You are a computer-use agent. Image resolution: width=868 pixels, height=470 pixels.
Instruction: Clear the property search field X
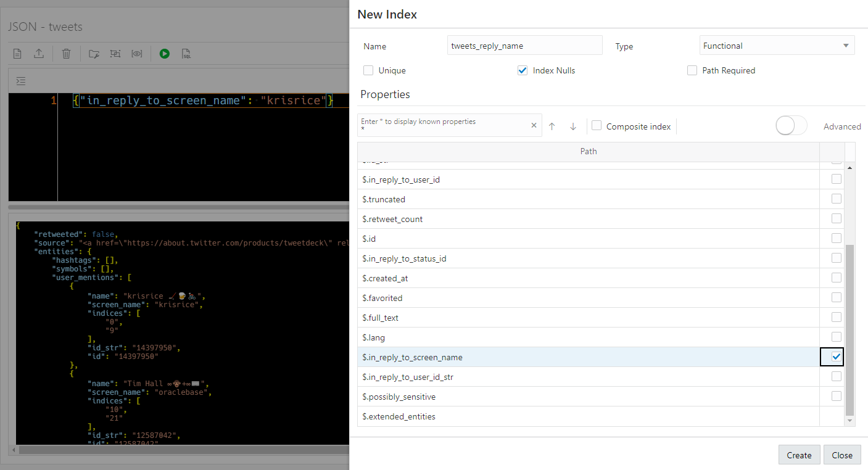[534, 125]
